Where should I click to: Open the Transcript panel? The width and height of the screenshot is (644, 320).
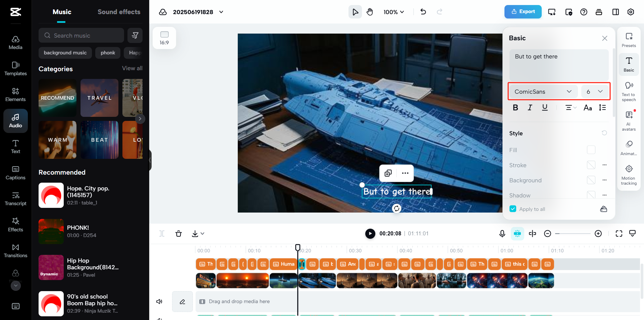[15, 199]
